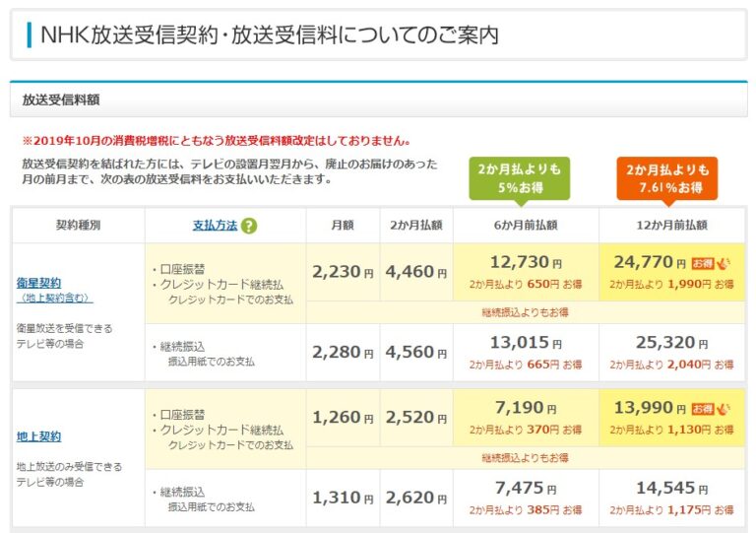756x533 pixels.
Task: Click 口座振替 in the satellite contract row
Action: click(x=182, y=269)
